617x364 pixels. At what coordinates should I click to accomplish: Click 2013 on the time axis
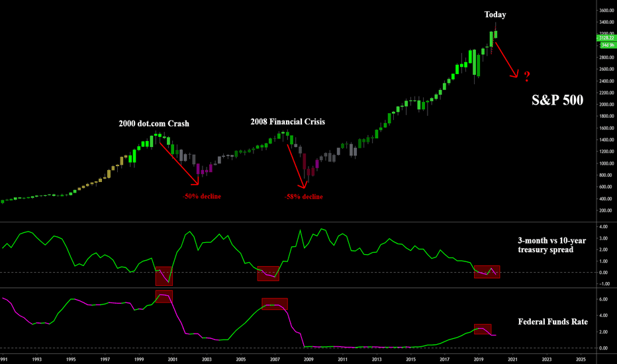coord(377,359)
